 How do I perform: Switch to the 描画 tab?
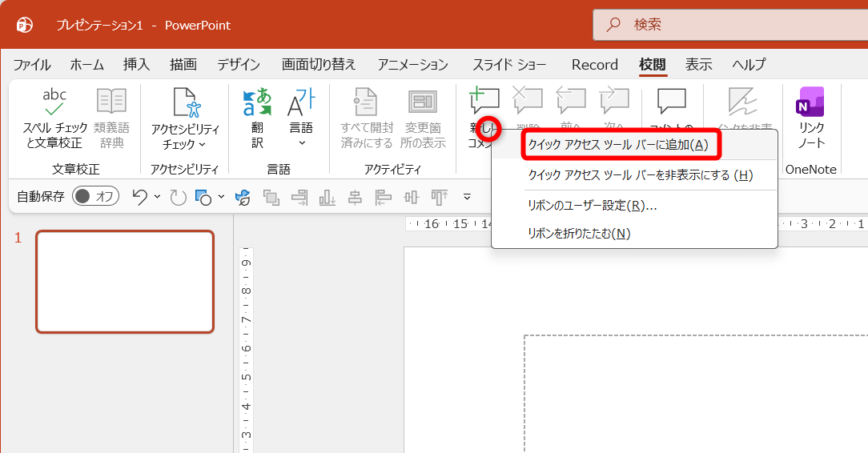click(183, 65)
